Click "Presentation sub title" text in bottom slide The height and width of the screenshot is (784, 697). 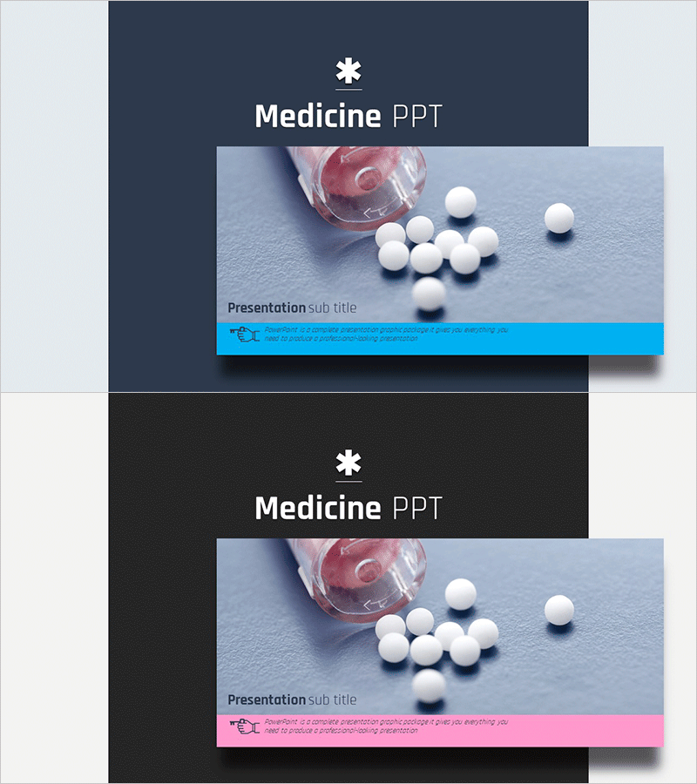(x=292, y=700)
